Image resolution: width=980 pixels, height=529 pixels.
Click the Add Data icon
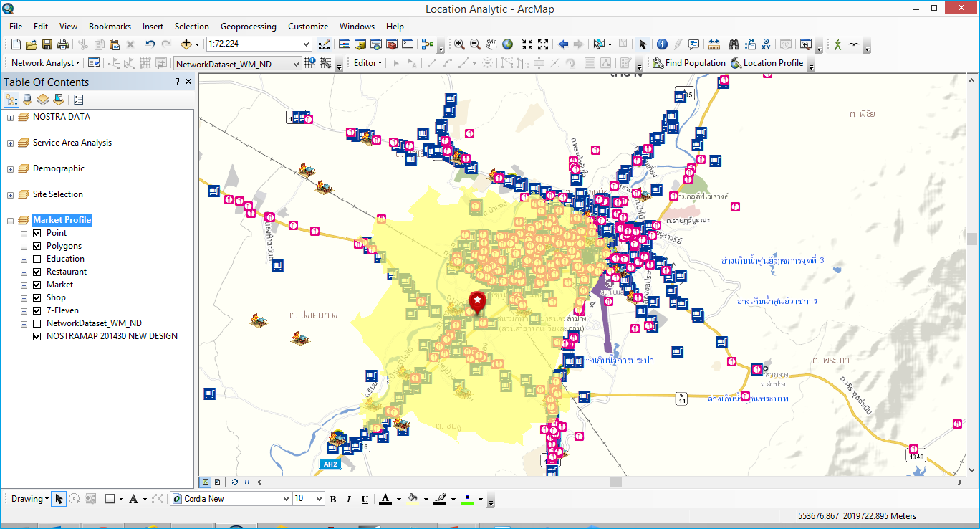(186, 44)
